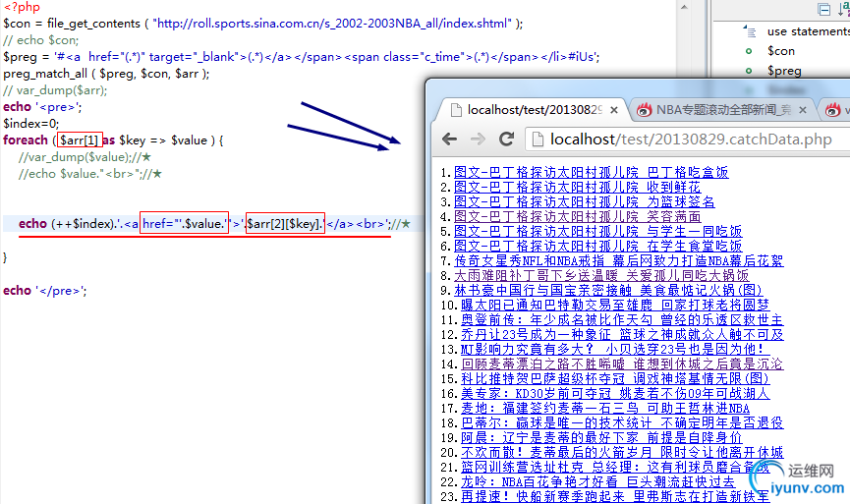The width and height of the screenshot is (850, 504).
Task: Click the collapse-all icon in the outline panel
Action: point(824,9)
